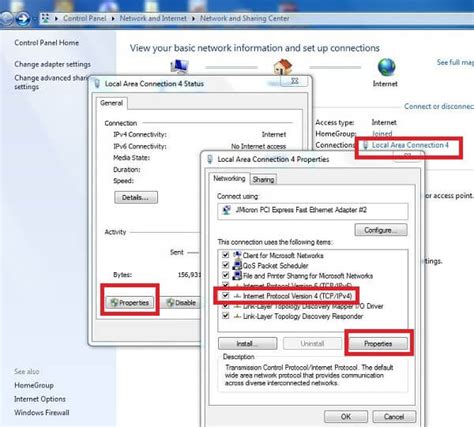Click the Properties dialog title icon
This screenshot has width=474, height=427.
tap(210, 159)
